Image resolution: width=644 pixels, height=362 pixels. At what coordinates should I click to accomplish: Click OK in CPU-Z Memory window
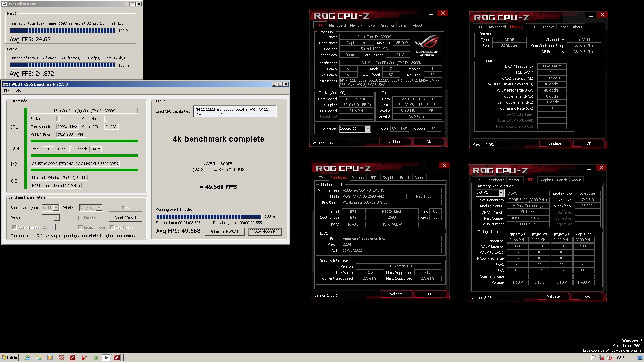click(x=589, y=143)
